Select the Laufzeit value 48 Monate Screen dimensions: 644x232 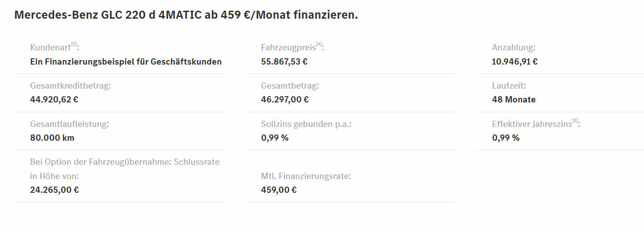(x=514, y=99)
